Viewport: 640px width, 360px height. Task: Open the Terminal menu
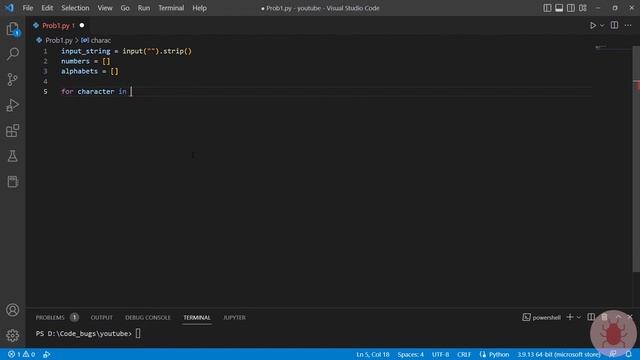[171, 8]
